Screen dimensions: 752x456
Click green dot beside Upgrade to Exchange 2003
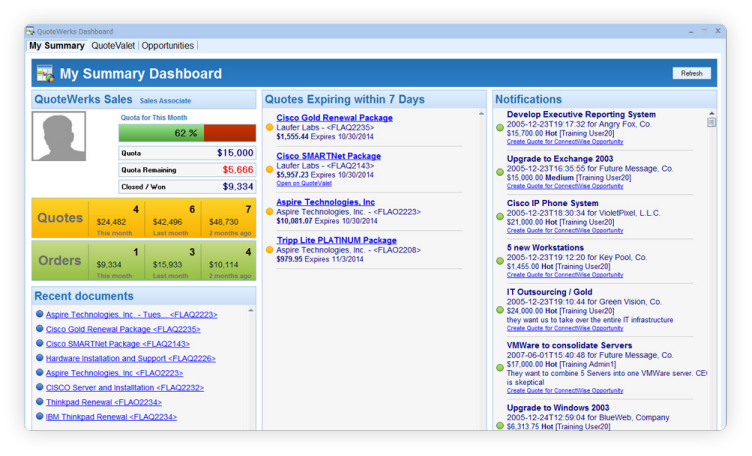click(x=500, y=172)
